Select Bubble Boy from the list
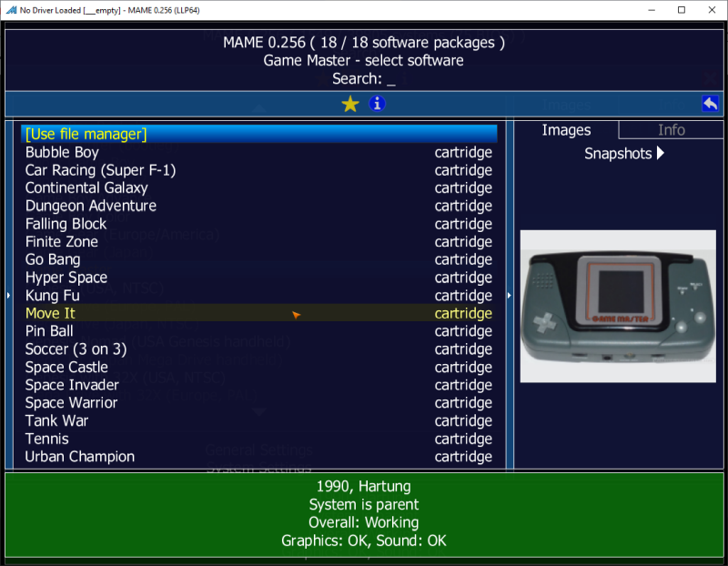The height and width of the screenshot is (566, 728). click(259, 152)
